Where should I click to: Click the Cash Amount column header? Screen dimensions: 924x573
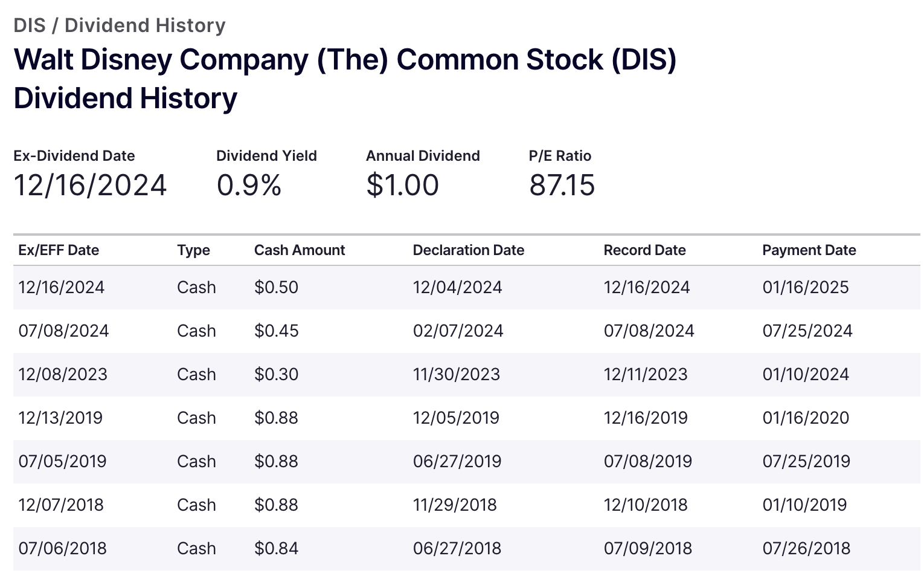(x=300, y=250)
